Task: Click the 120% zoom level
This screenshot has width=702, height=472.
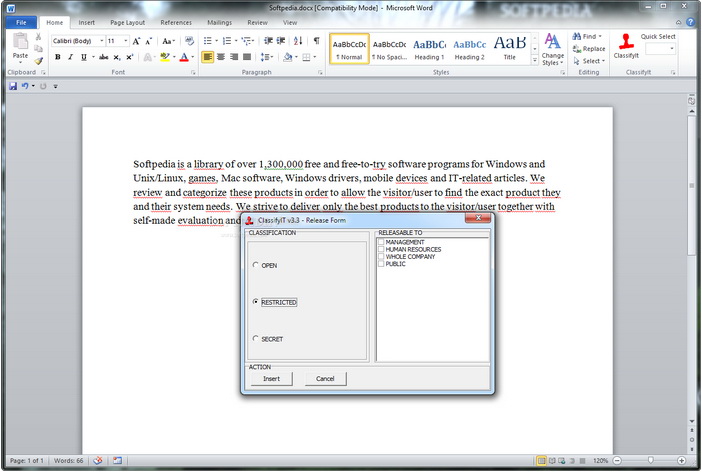Action: click(600, 460)
